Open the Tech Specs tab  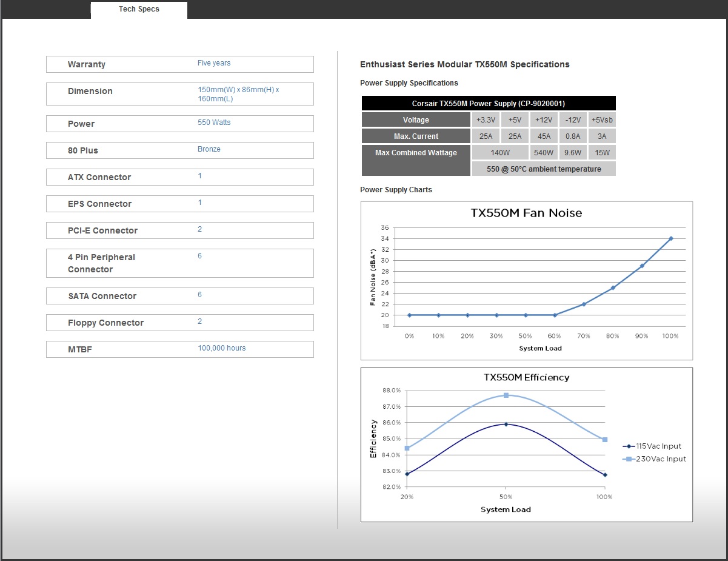tap(139, 10)
